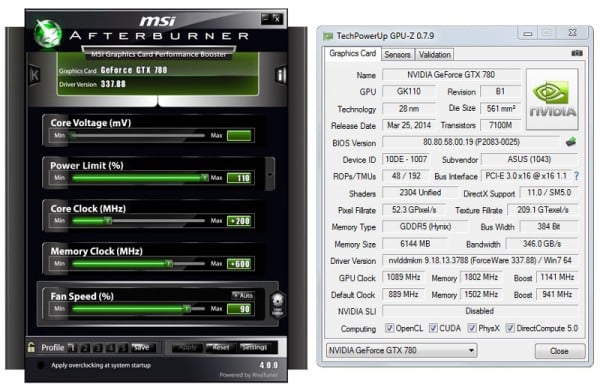600x390 pixels.
Task: Click the Name field NVIDIA GeForce GTX 780
Action: [x=452, y=75]
